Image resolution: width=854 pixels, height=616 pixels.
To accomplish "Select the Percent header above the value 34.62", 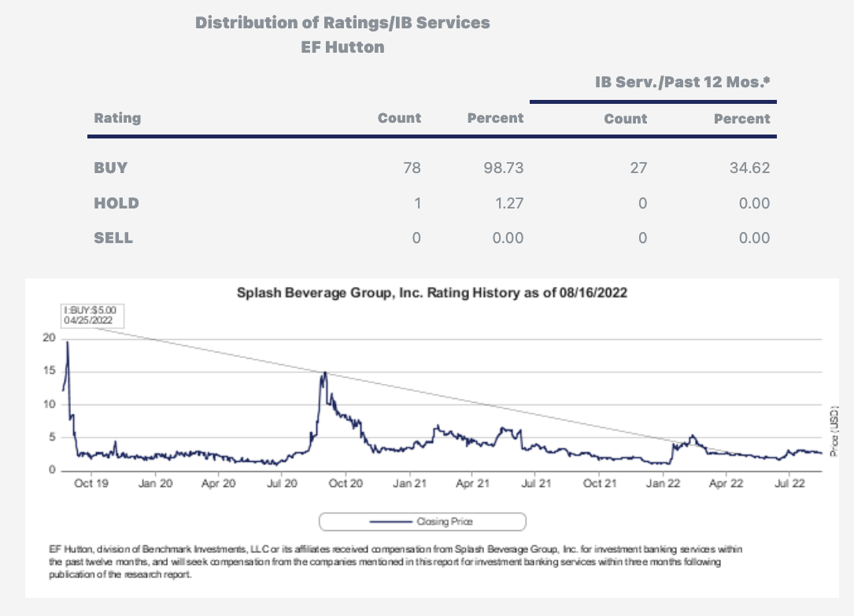I will 741,119.
